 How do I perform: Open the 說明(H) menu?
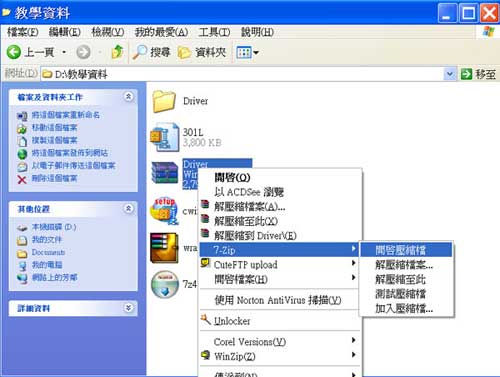pos(257,32)
